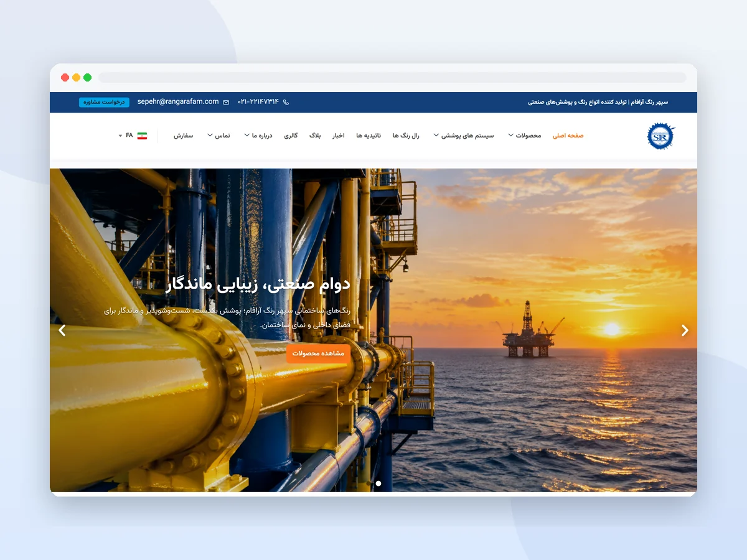Click the Iran flag language icon
Image resolution: width=747 pixels, height=560 pixels.
point(142,136)
